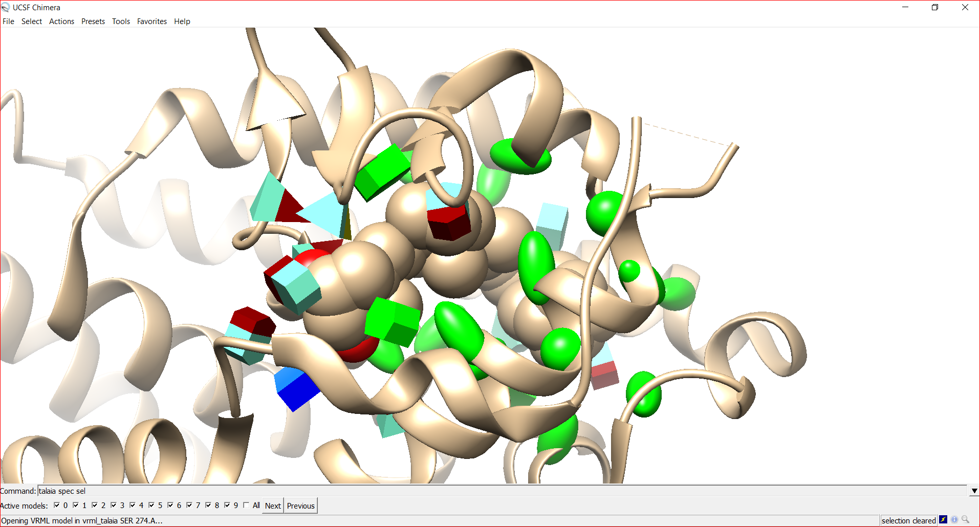This screenshot has height=527, width=980.
Task: Expand the command history dropdown arrow
Action: (x=974, y=491)
